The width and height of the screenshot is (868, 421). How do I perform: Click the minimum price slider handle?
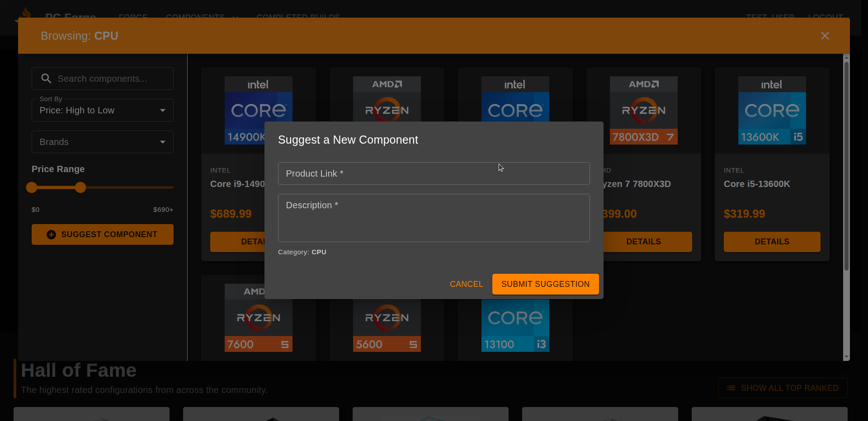coord(32,187)
